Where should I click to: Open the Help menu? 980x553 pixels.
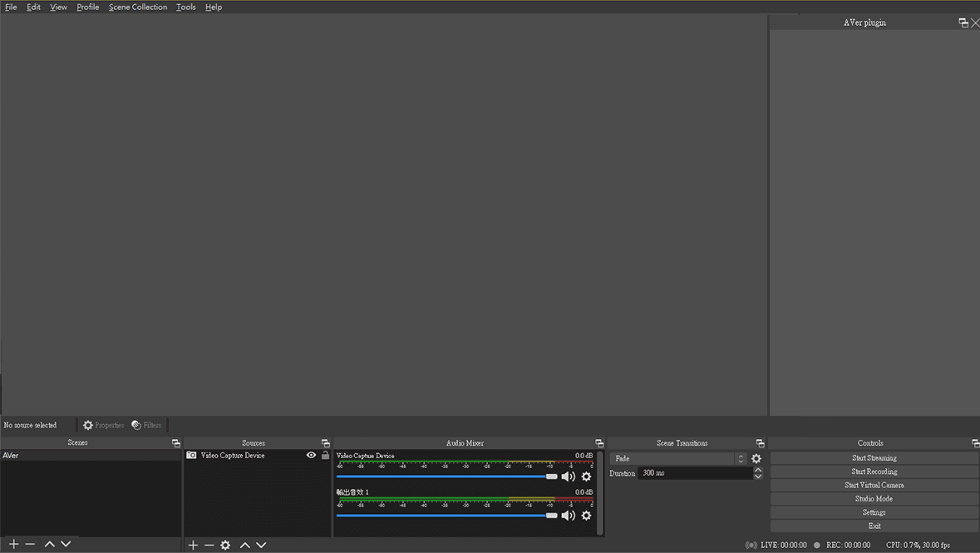[213, 7]
